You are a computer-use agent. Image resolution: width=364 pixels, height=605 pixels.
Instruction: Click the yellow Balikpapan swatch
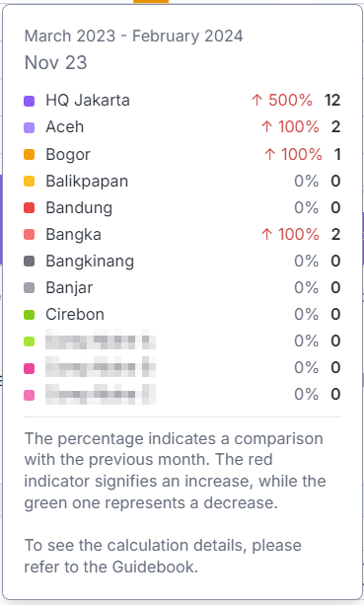click(x=30, y=181)
